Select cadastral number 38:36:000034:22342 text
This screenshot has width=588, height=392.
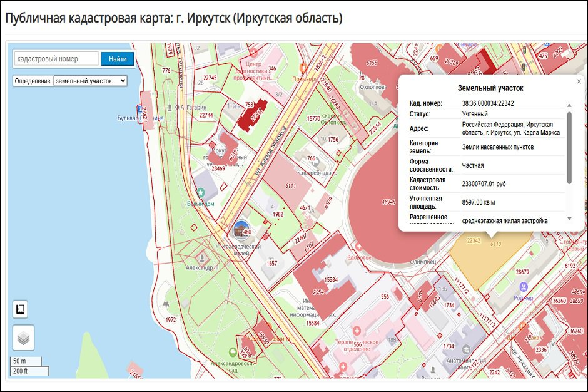pyautogui.click(x=487, y=103)
